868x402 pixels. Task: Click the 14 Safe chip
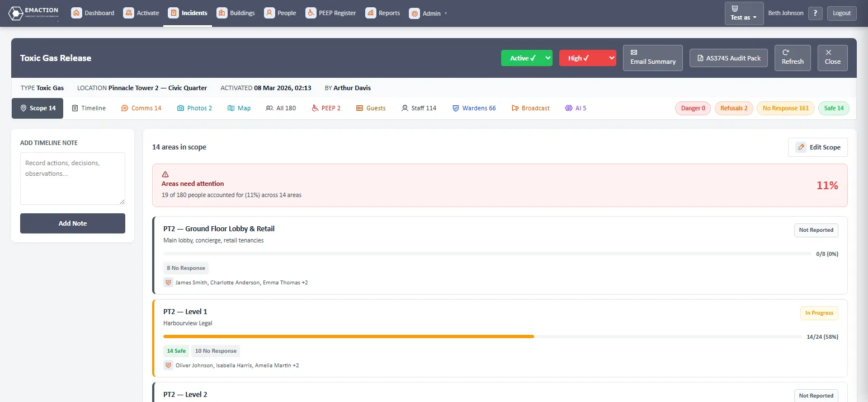click(176, 351)
